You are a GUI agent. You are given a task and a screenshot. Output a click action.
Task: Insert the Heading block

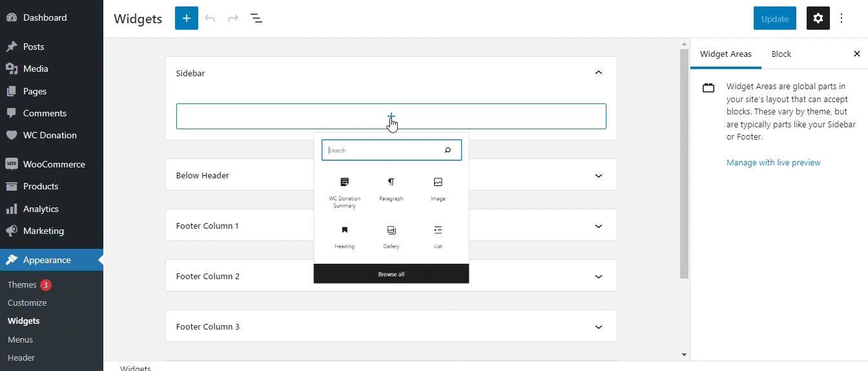click(x=344, y=237)
